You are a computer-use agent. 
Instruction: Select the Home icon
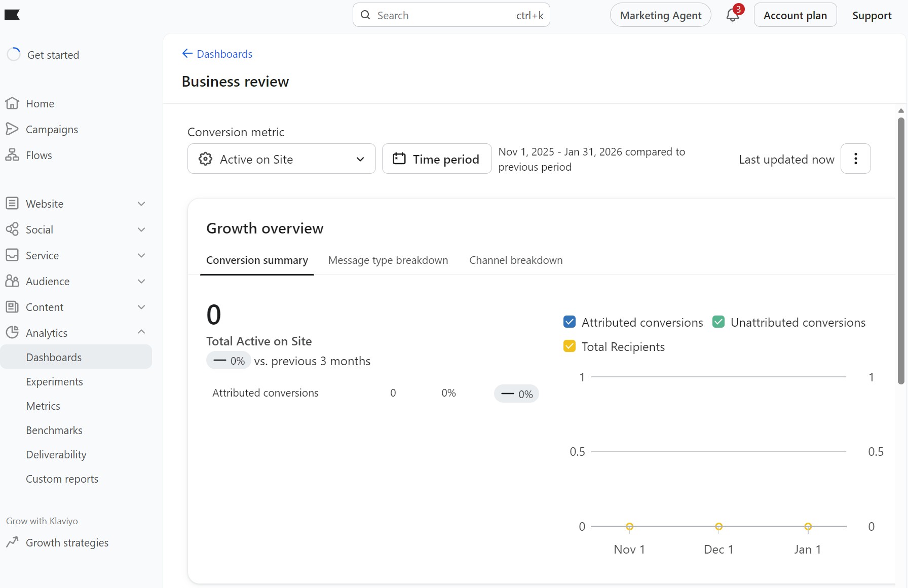click(12, 103)
